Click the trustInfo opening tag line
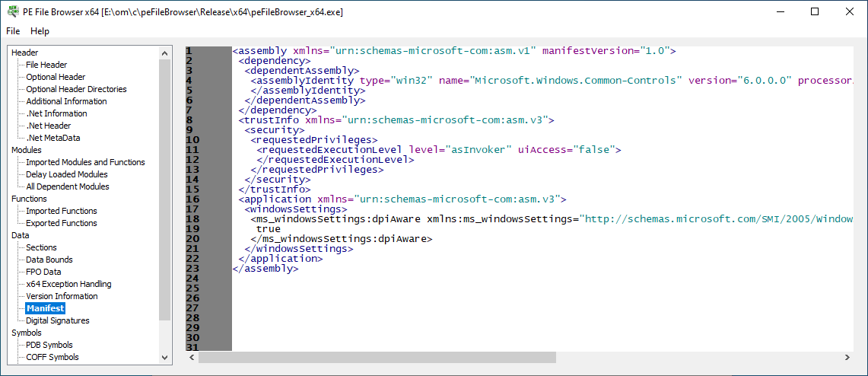Screen dimensions: 868x376 point(397,119)
